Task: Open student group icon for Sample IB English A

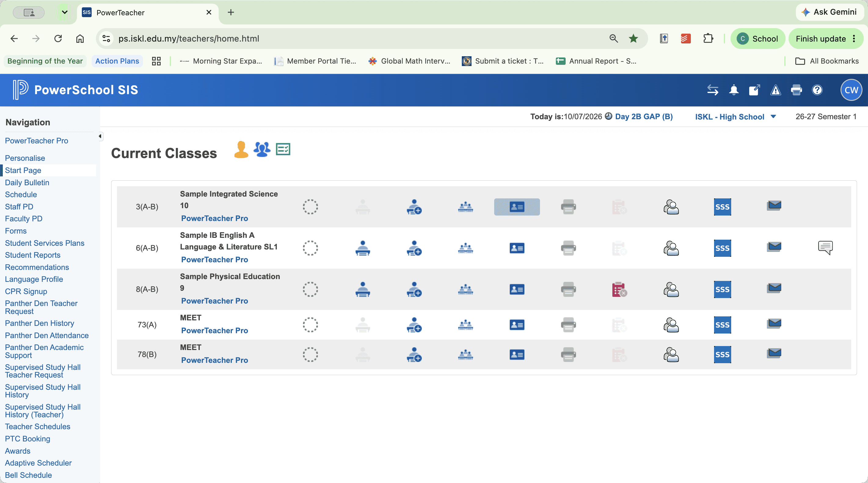Action: pyautogui.click(x=671, y=248)
